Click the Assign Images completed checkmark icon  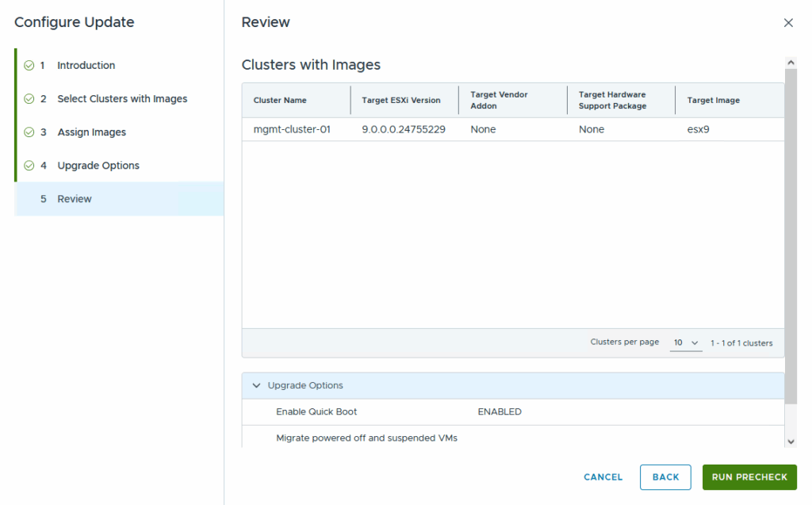coord(29,132)
